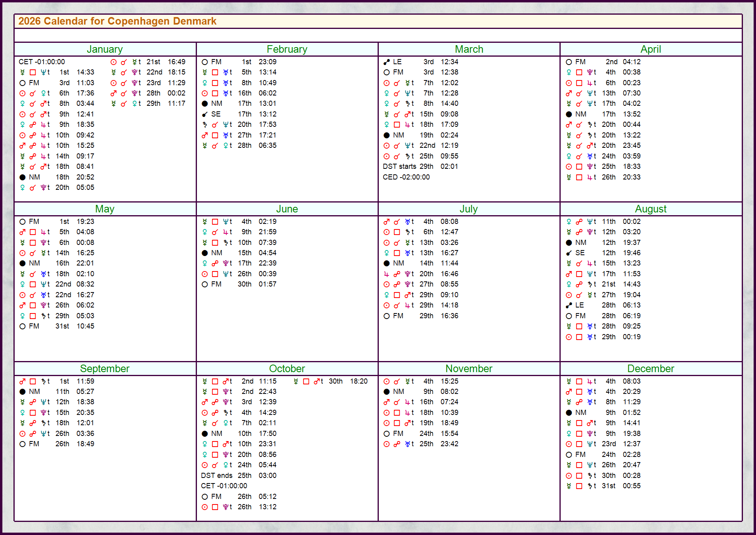
Task: Click the CET -01:00:00 label in January
Action: point(42,62)
